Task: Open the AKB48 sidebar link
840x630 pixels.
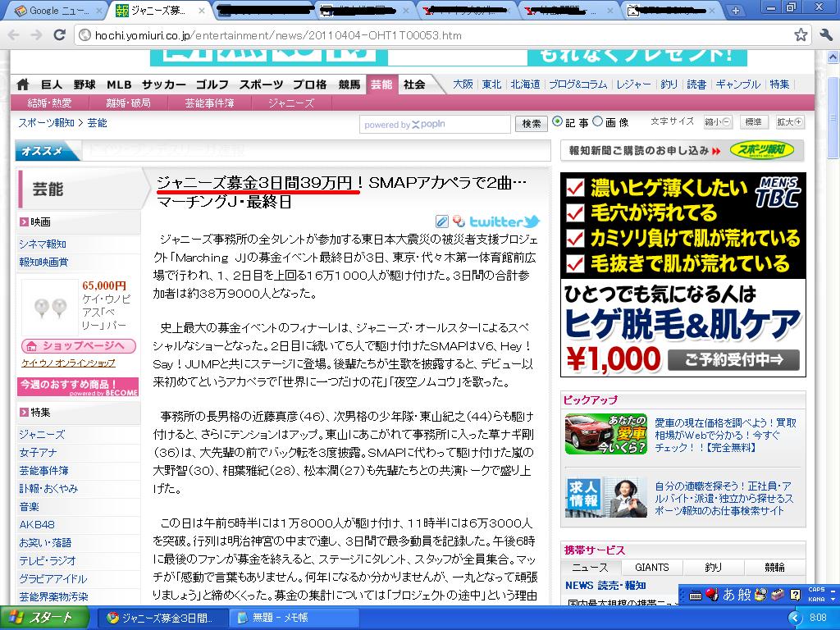Action: click(37, 524)
